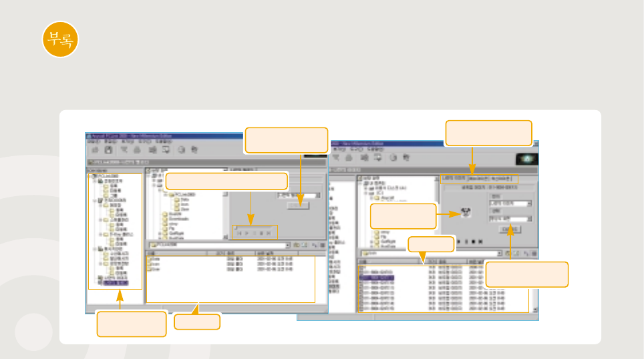Click the button below the dropdown in left window panel
This screenshot has height=359, width=644.
(x=298, y=205)
